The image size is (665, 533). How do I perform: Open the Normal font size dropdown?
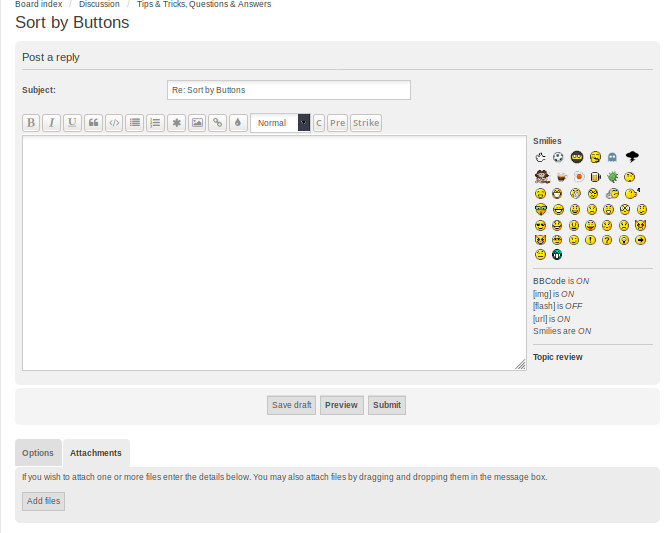point(280,123)
